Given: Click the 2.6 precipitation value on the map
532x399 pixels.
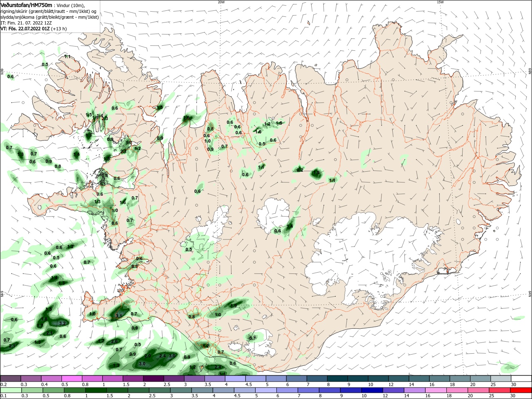Looking at the screenshot, I should pos(114,341).
